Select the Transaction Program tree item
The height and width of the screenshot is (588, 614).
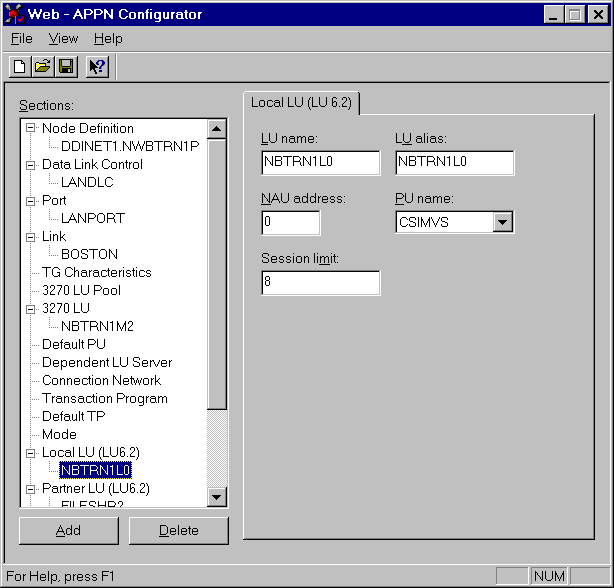(x=104, y=398)
